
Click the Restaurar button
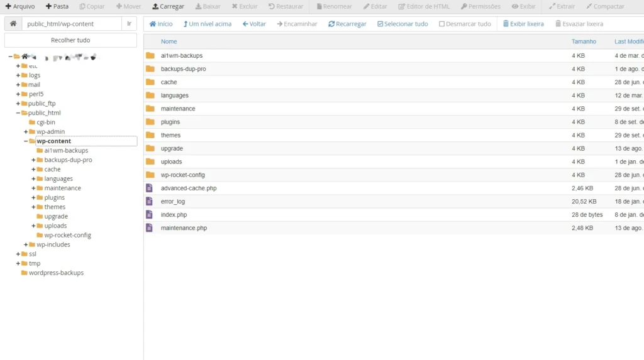tap(286, 6)
